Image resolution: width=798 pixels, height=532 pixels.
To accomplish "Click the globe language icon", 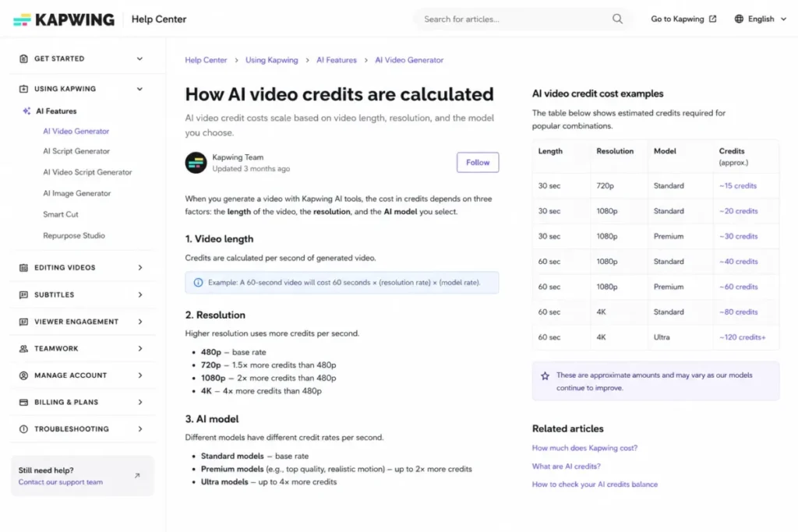I will (739, 19).
